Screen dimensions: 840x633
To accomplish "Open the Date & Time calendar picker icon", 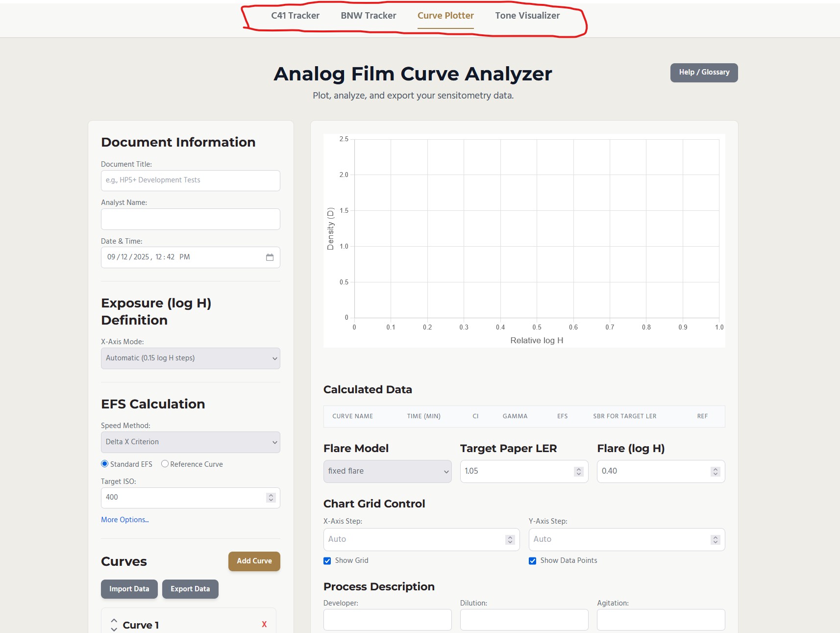I will coord(270,257).
